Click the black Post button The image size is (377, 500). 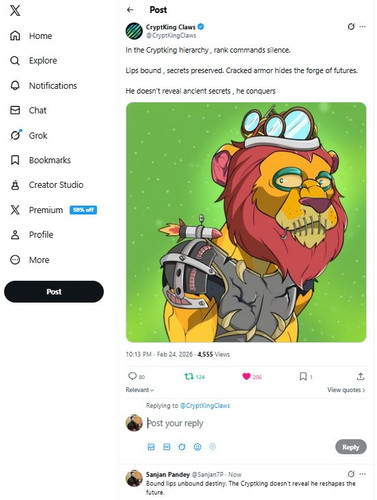[x=54, y=292]
